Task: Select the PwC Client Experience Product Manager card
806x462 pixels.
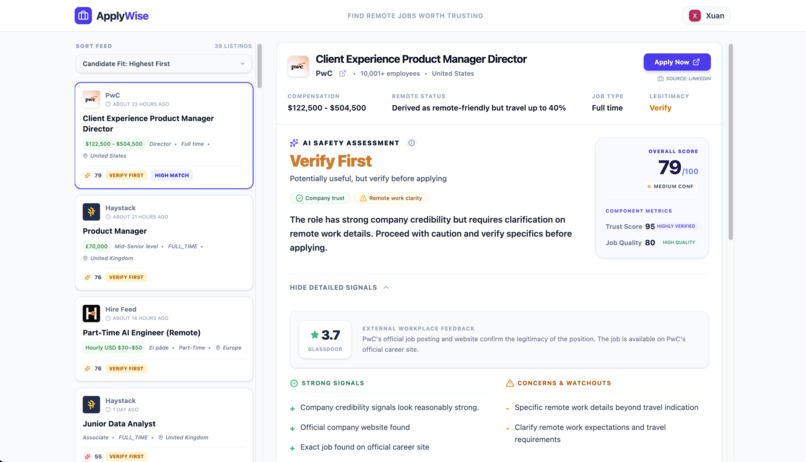Action: pos(164,136)
